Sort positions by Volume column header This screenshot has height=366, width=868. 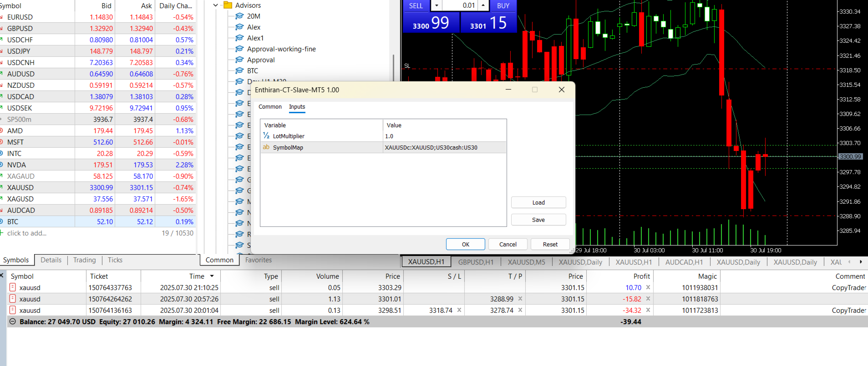pyautogui.click(x=311, y=276)
